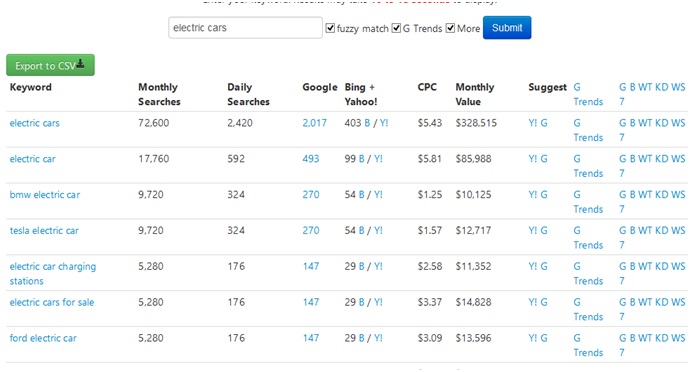The height and width of the screenshot is (372, 690).
Task: Click monthly value $13,596
Action: (473, 338)
